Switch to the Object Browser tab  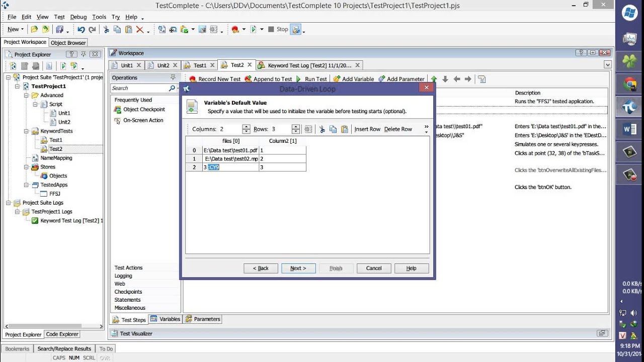tap(69, 43)
